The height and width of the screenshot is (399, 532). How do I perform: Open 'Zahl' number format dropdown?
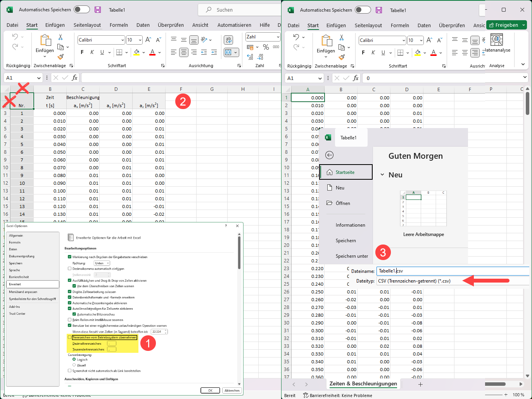278,37
